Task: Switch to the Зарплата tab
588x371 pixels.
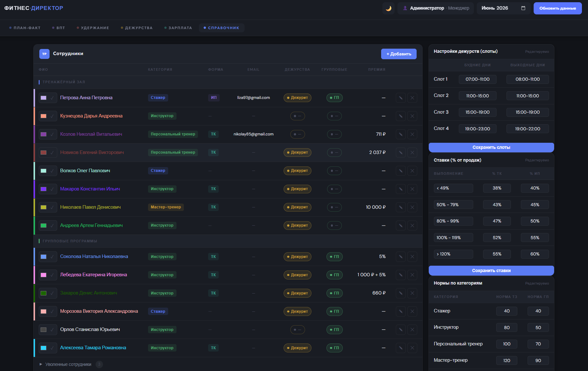Action: (178, 28)
